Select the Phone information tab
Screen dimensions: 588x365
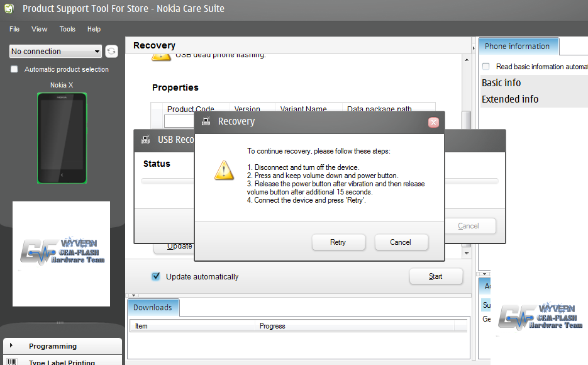tap(518, 47)
